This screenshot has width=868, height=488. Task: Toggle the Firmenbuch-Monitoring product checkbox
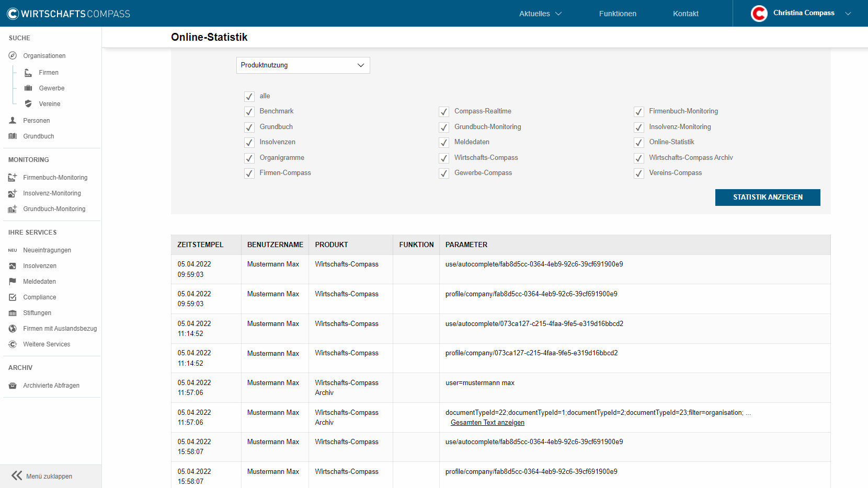click(639, 112)
